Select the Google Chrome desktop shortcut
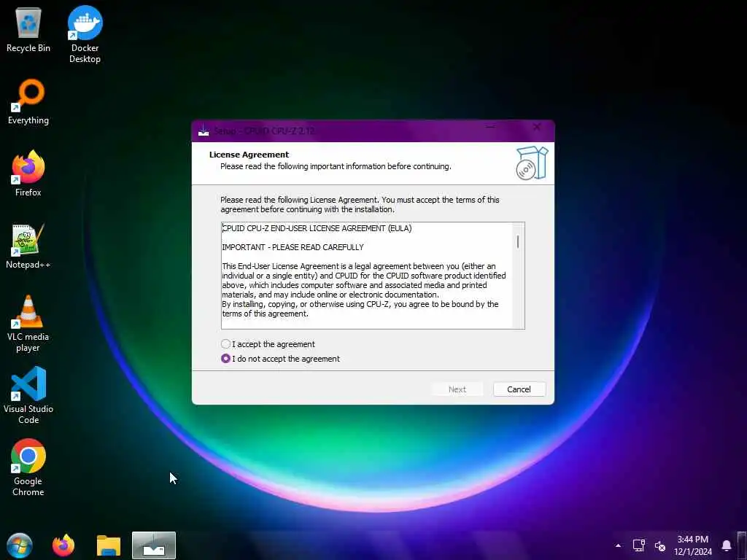Screen dimensions: 747x560 [x=28, y=467]
